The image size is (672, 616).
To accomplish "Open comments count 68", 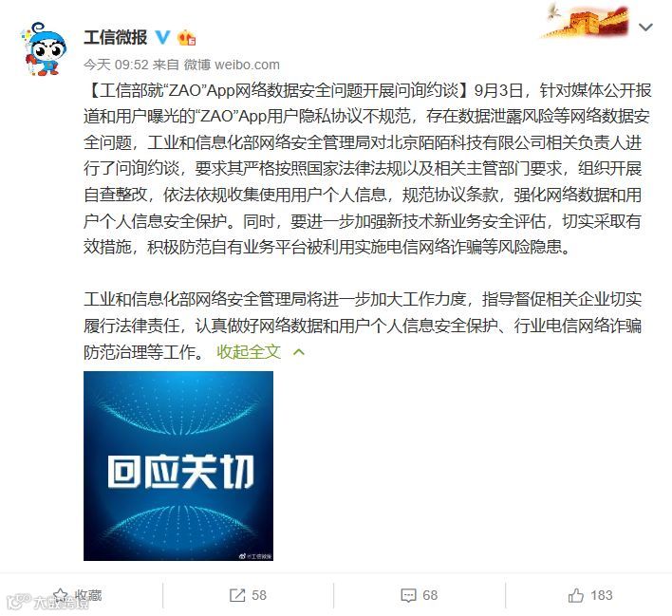I will (x=430, y=595).
